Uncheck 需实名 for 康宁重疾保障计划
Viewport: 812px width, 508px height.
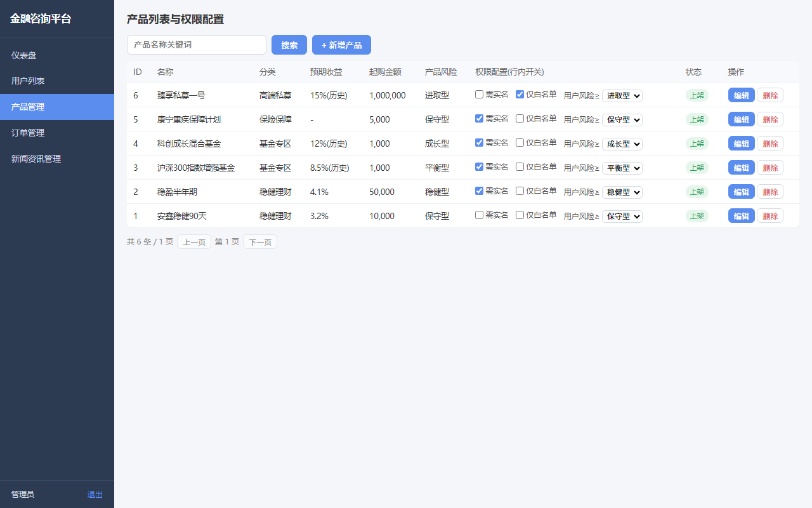point(480,119)
